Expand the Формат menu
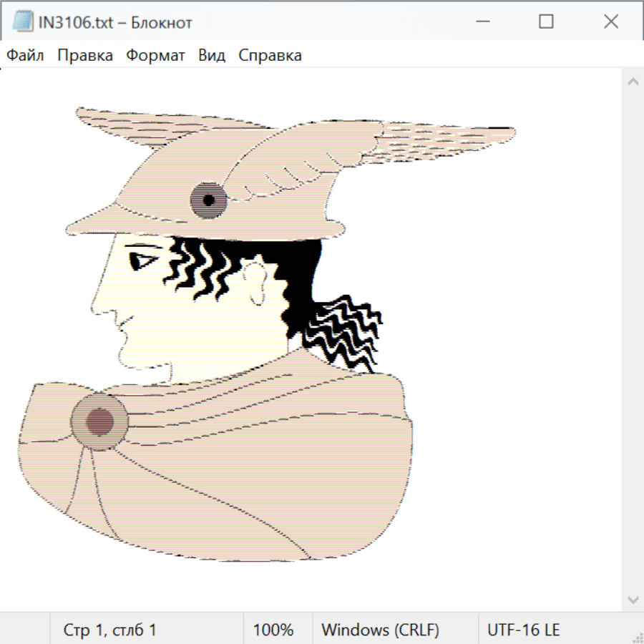644x644 pixels. click(x=155, y=56)
